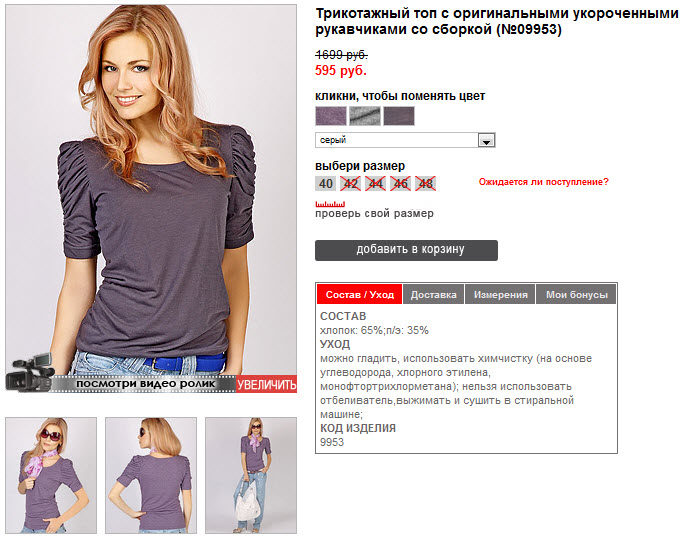The width and height of the screenshot is (682, 540).
Task: Pick the dark gray-purple color swatch
Action: [x=399, y=116]
